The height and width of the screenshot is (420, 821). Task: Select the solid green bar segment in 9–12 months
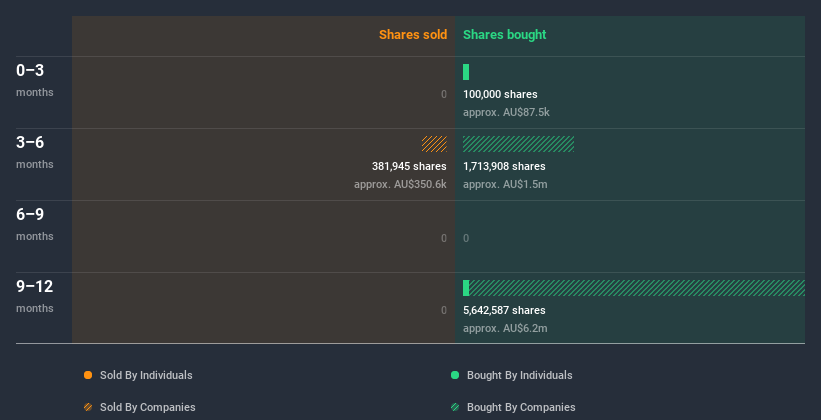466,288
